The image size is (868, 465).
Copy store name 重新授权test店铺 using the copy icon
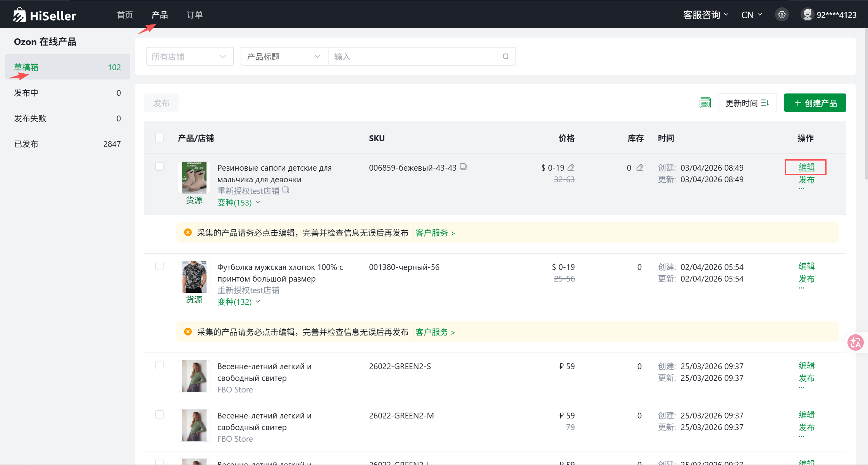[286, 190]
